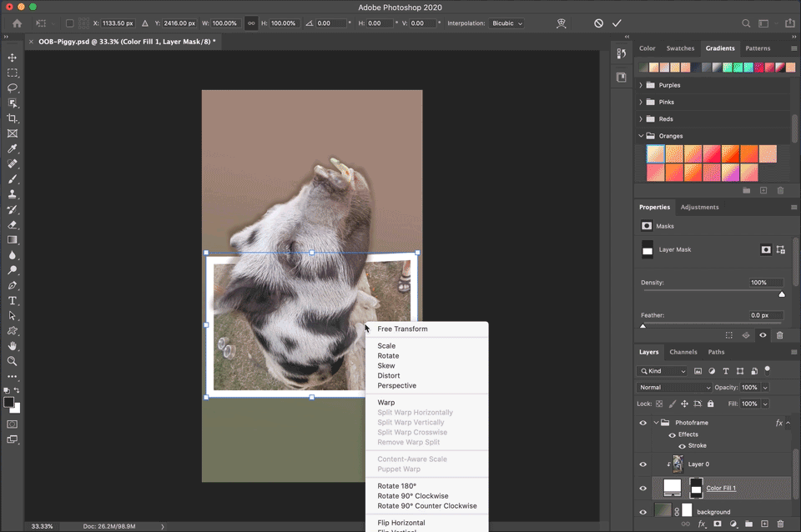Expand the Purples gradient folder
Viewport: 801px width, 532px height.
pos(641,85)
